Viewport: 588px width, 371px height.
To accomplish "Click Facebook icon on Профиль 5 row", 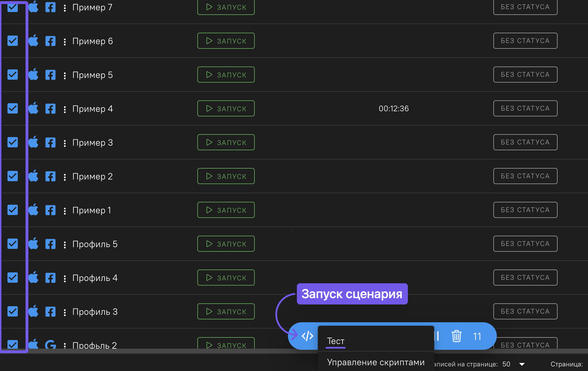I will point(50,244).
